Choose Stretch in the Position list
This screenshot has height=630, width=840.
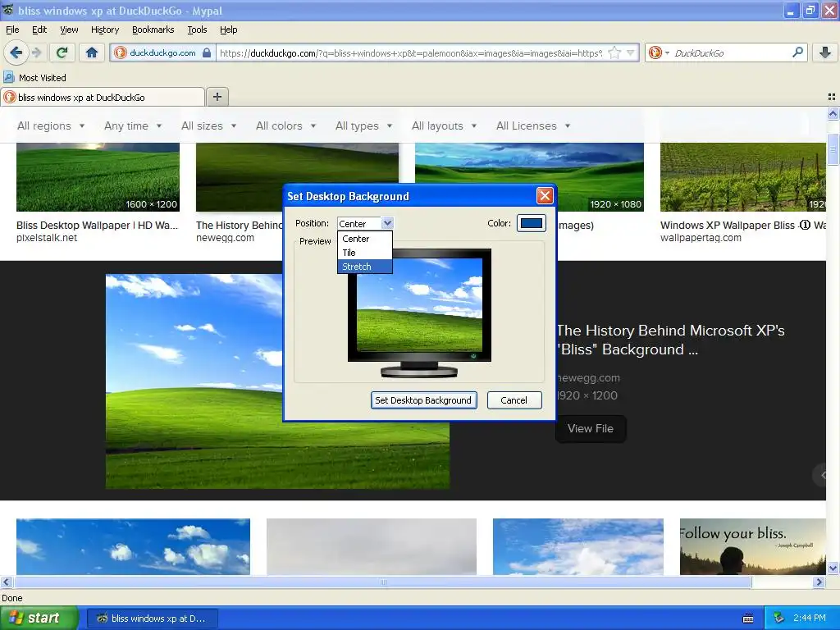pos(365,267)
